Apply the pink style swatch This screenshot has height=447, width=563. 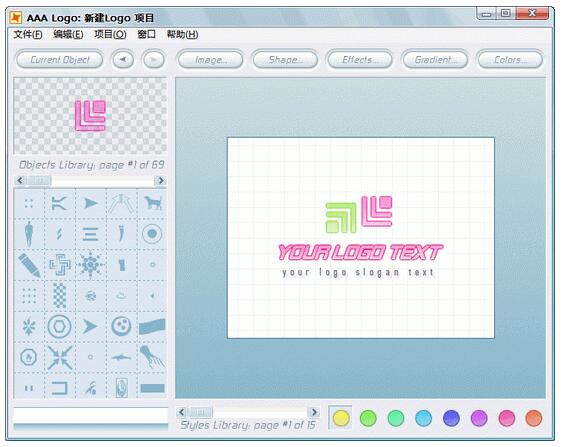tap(507, 418)
